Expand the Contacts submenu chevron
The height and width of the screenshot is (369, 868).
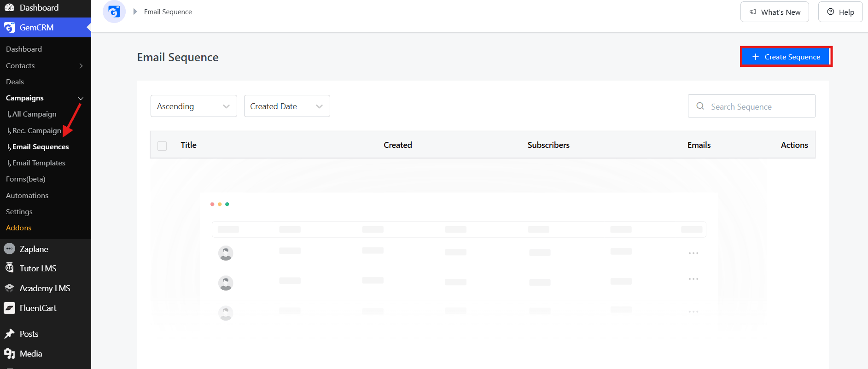pyautogui.click(x=81, y=66)
